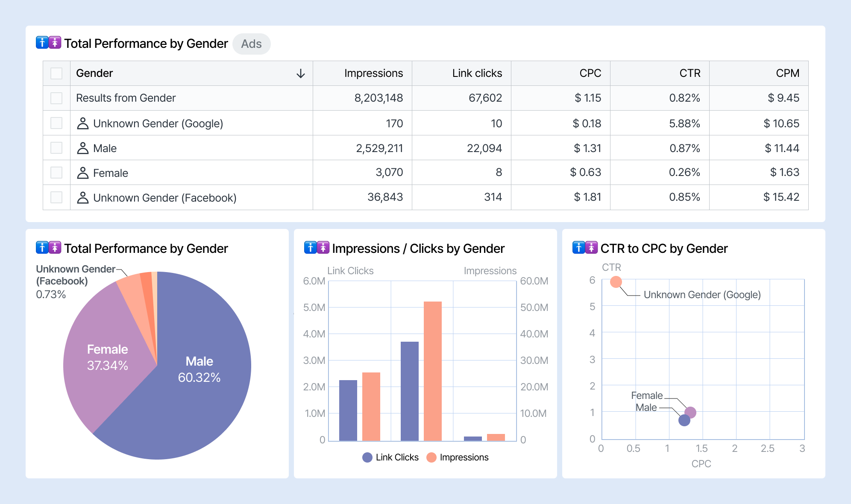Viewport: 851px width, 504px height.
Task: Select the Link Clicks legend entry
Action: click(391, 457)
